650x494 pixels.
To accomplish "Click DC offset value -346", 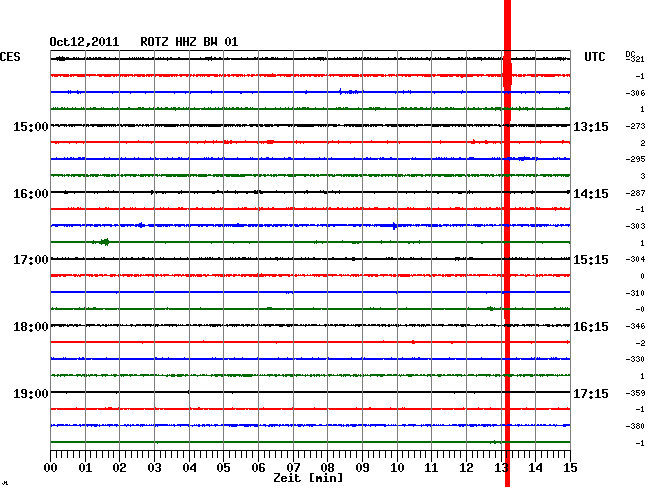I will [x=635, y=327].
